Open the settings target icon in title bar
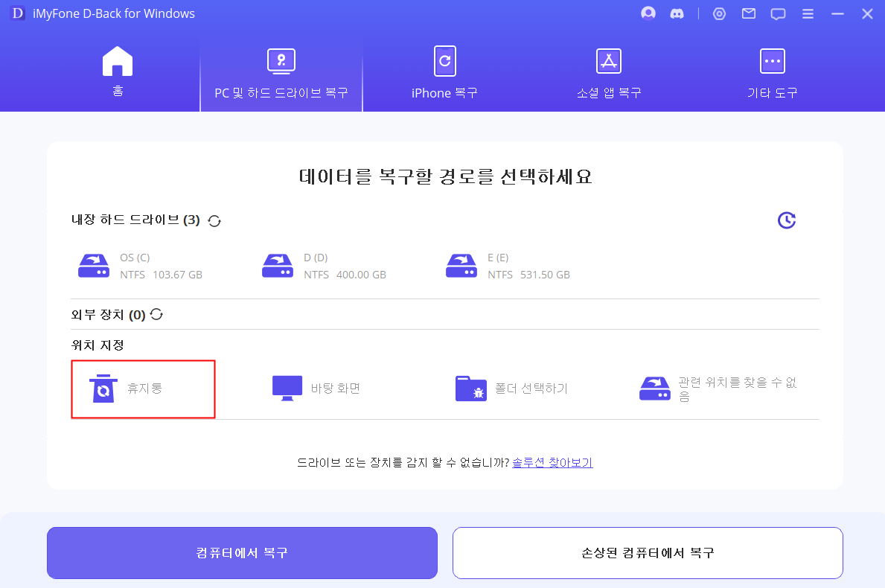 coord(719,13)
